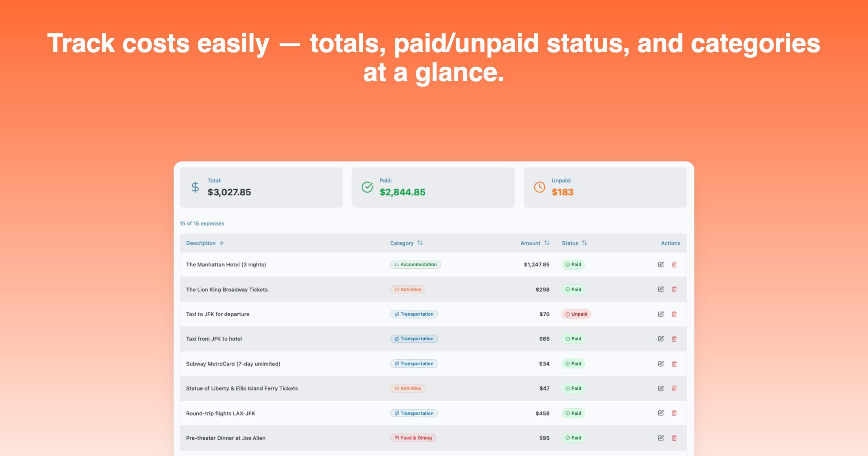Delete Taxi to JFK for departure row
868x456 pixels.
pos(674,314)
